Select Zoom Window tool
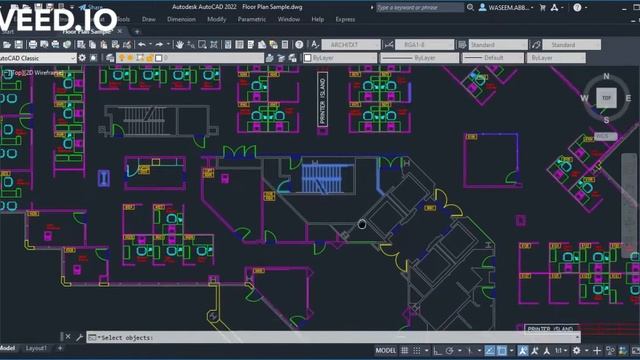The height and width of the screenshot is (360, 640). [x=202, y=44]
